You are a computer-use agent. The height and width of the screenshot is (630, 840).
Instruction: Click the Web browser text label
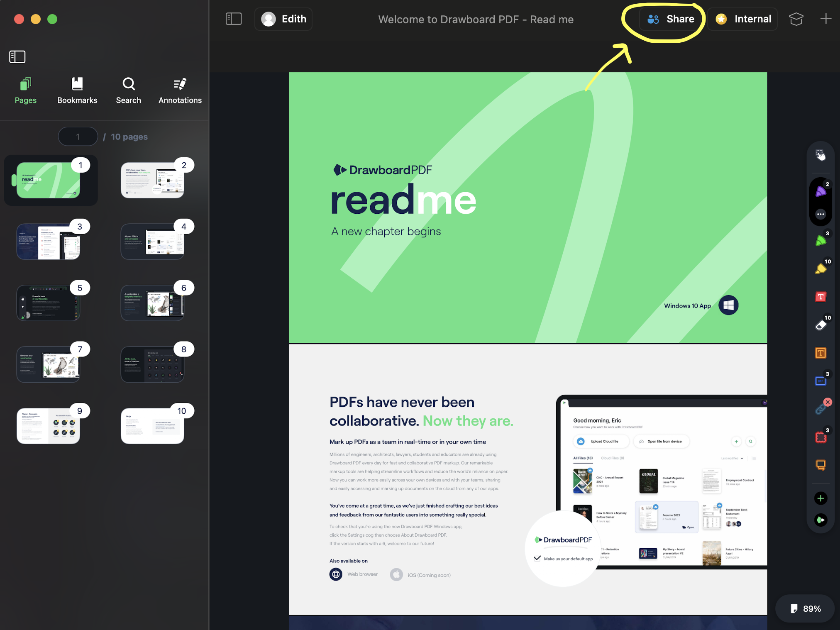(362, 574)
